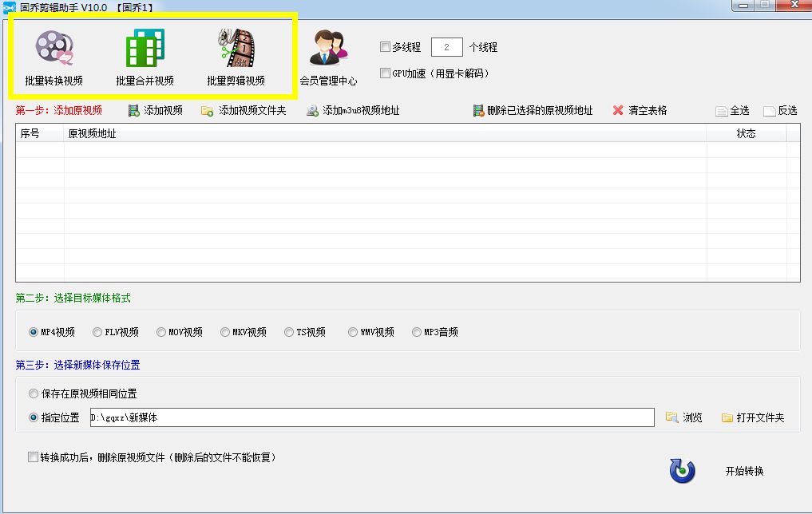Click the red X 清空表格 icon
Screen dimensions: 812x514
[618, 110]
